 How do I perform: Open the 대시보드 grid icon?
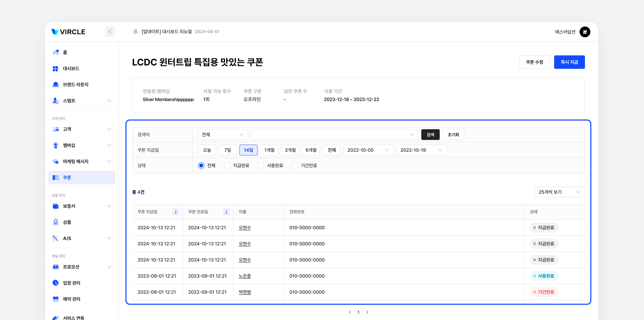click(x=55, y=68)
